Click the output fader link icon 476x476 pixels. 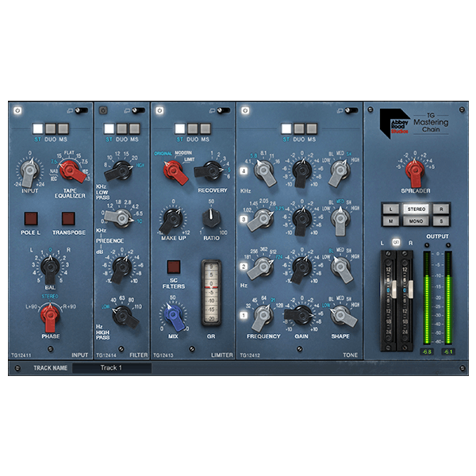pyautogui.click(x=396, y=242)
